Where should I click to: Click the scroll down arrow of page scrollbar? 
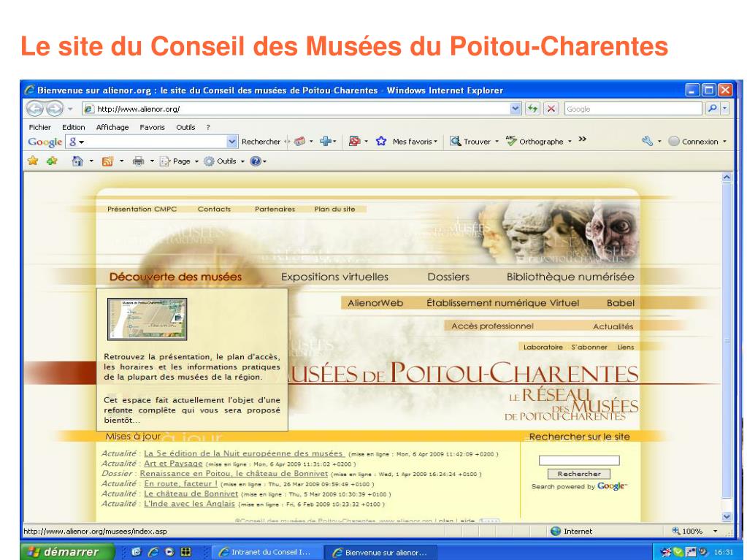click(727, 516)
